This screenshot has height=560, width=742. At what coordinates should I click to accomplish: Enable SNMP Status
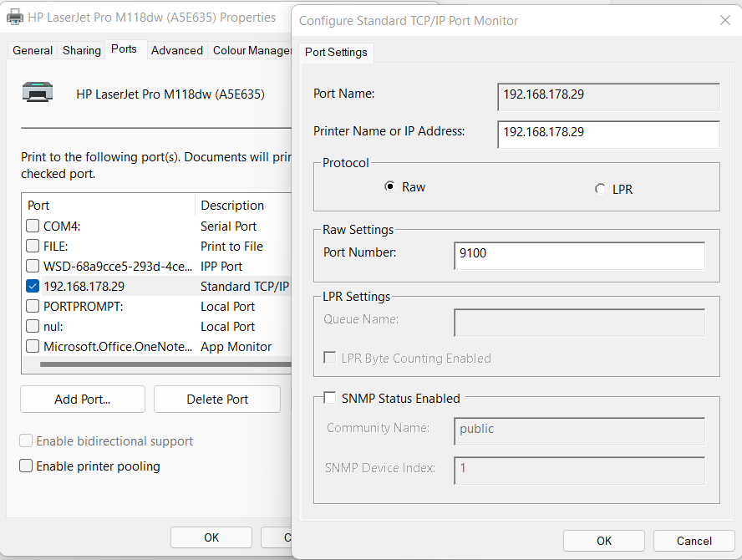pyautogui.click(x=330, y=398)
